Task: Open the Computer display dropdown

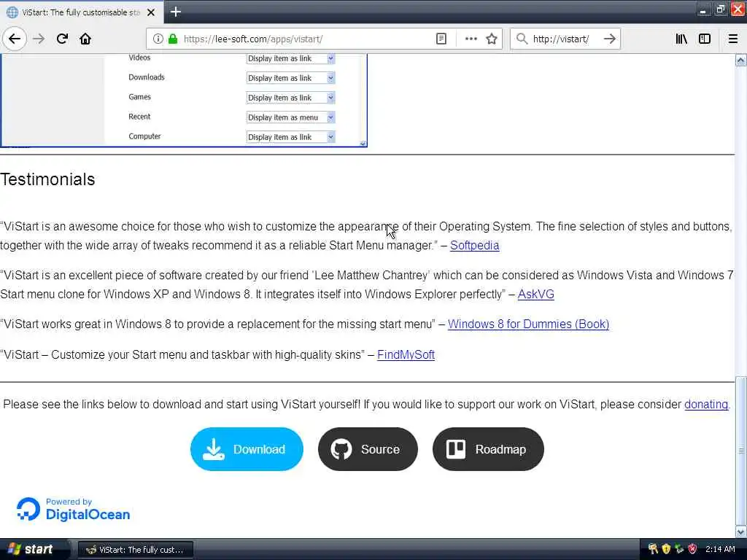Action: point(290,137)
